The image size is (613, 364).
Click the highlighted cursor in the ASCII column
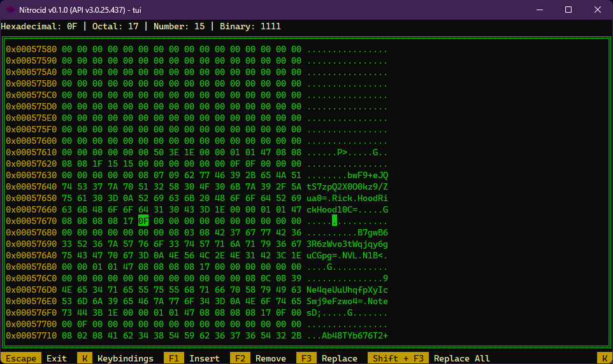click(335, 221)
